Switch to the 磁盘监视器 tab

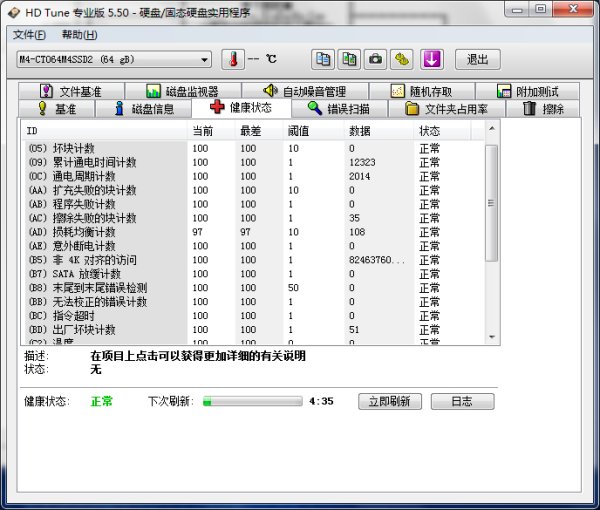pos(183,91)
